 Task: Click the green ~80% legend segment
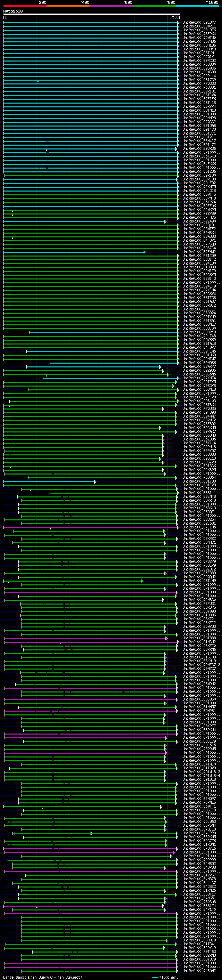coord(154,6)
